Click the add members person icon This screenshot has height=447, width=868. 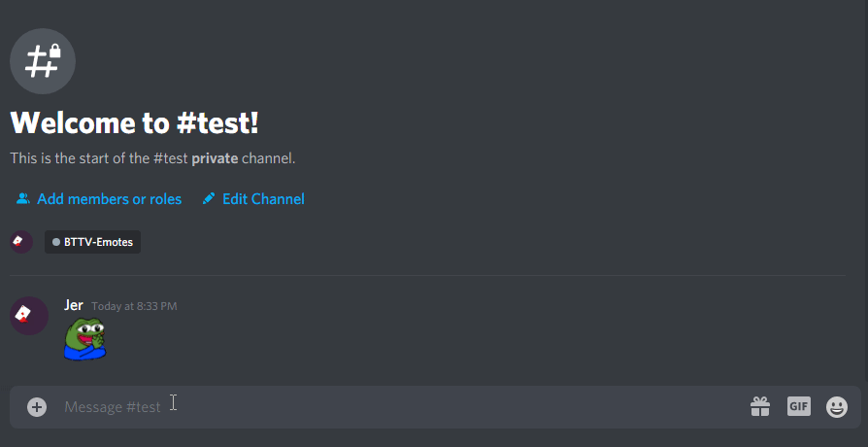[23, 199]
